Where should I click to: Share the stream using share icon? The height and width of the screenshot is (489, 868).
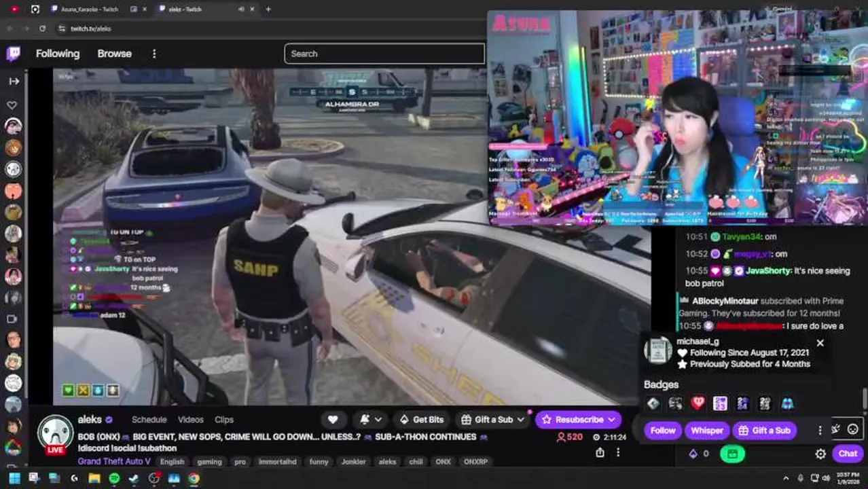(x=600, y=452)
